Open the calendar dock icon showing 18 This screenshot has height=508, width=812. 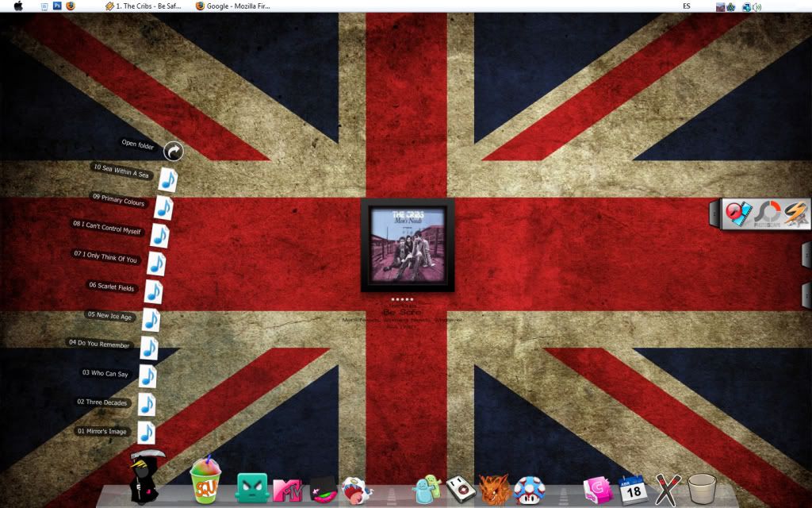[633, 489]
